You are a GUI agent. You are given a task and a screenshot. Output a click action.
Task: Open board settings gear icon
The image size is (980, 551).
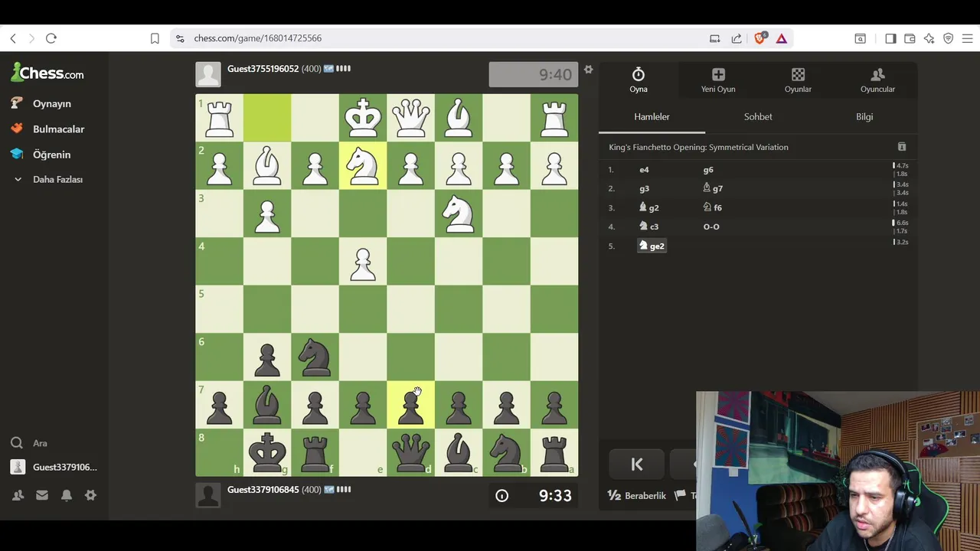click(x=588, y=70)
